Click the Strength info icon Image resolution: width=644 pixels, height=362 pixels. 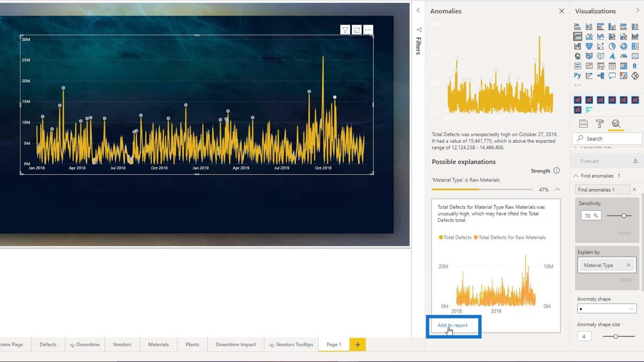pos(556,171)
